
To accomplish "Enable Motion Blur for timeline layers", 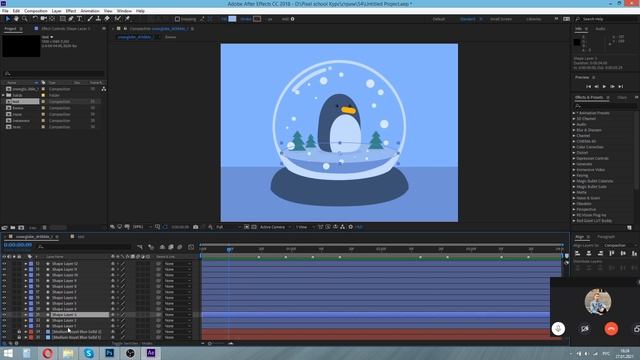I will pos(180,247).
